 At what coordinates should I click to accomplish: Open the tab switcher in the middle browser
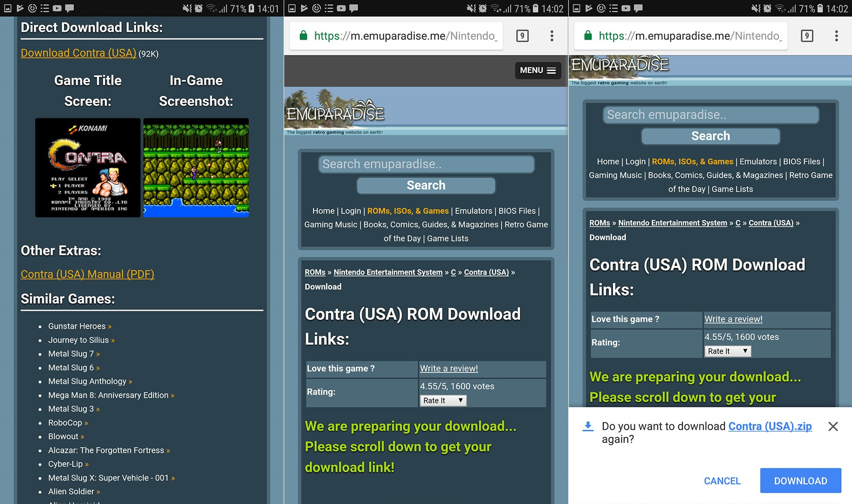[522, 36]
